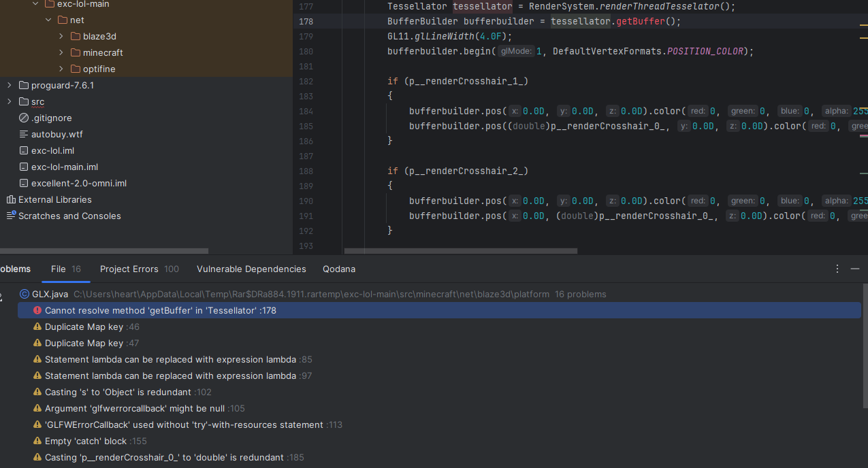
Task: Click the net folder icon
Action: (x=62, y=20)
